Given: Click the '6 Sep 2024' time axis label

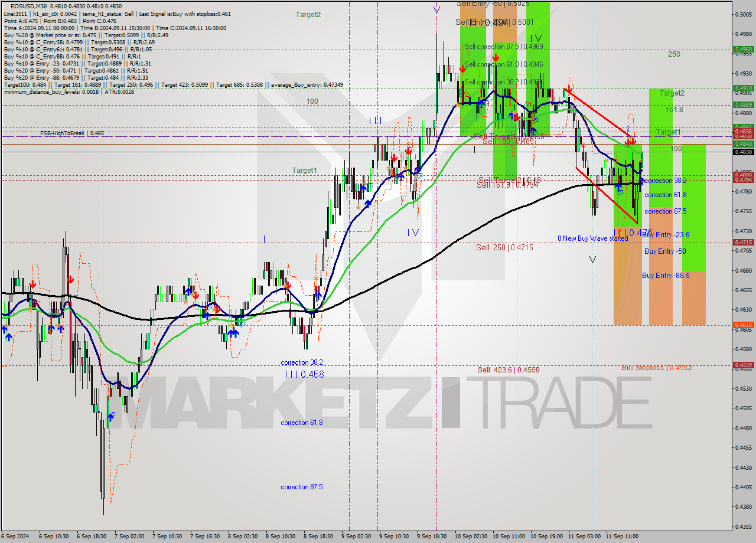Looking at the screenshot, I should (x=15, y=537).
